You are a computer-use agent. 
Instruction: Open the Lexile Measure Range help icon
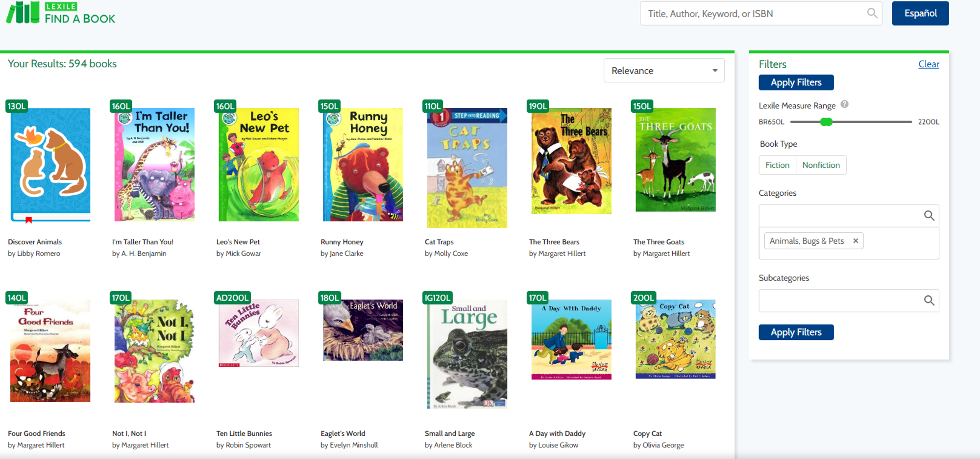[x=844, y=104]
